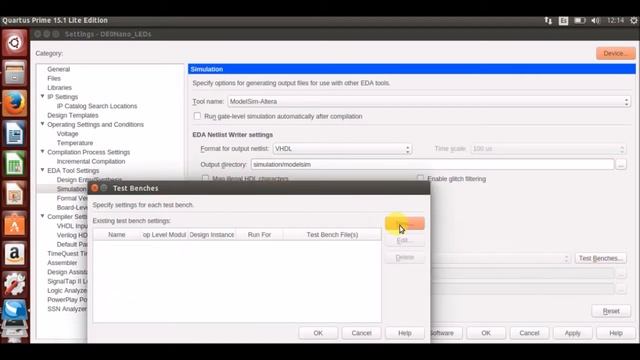
Task: Open LibreOffice Calc dock icon
Action: click(14, 164)
